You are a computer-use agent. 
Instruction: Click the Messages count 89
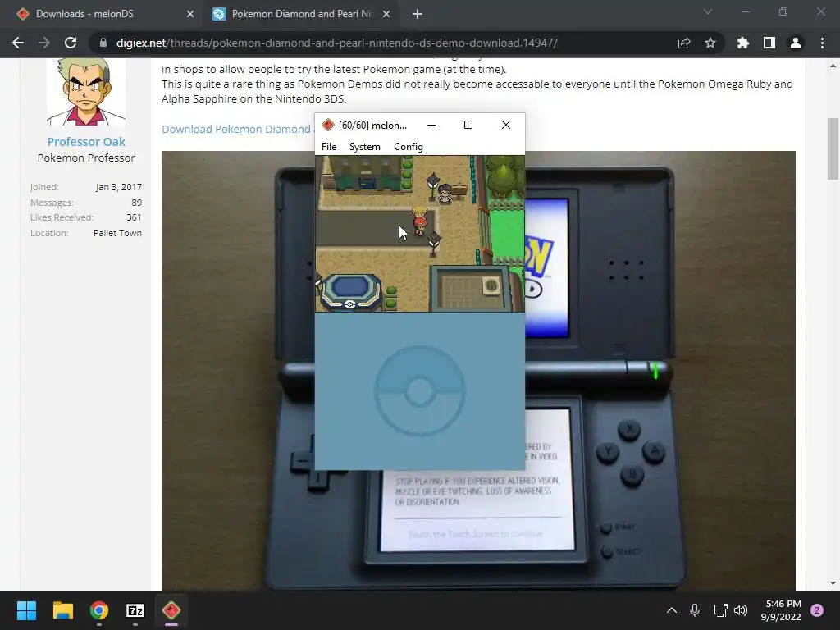coord(137,203)
